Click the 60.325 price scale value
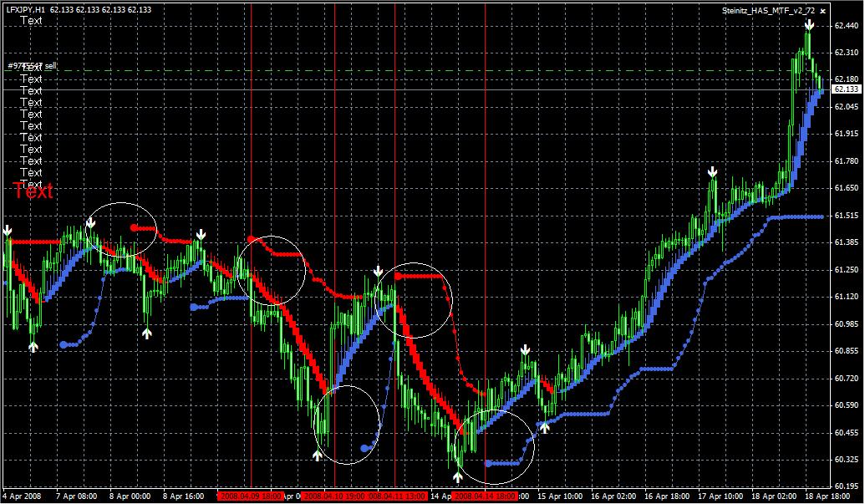This screenshot has height=504, width=865. (846, 460)
